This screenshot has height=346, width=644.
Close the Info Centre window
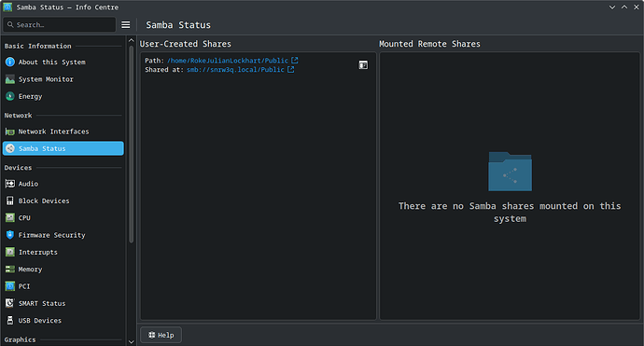[x=637, y=7]
